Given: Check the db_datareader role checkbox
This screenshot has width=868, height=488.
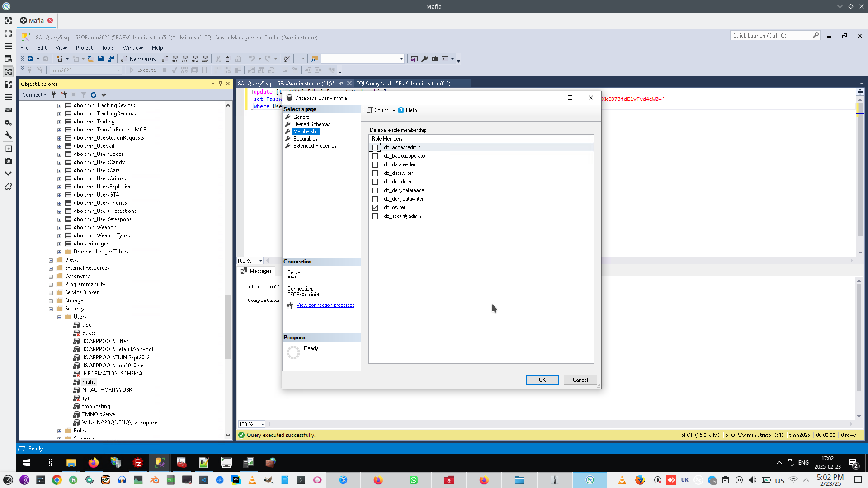Looking at the screenshot, I should [375, 164].
